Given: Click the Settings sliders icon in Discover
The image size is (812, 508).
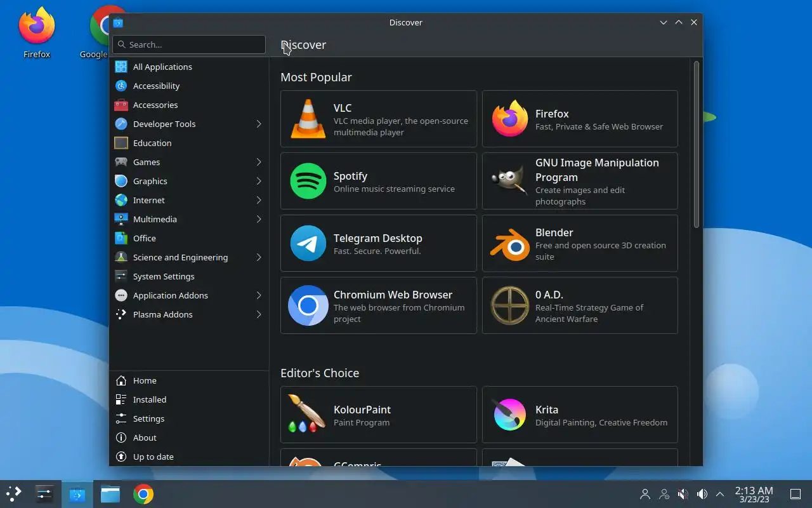Looking at the screenshot, I should click(121, 418).
